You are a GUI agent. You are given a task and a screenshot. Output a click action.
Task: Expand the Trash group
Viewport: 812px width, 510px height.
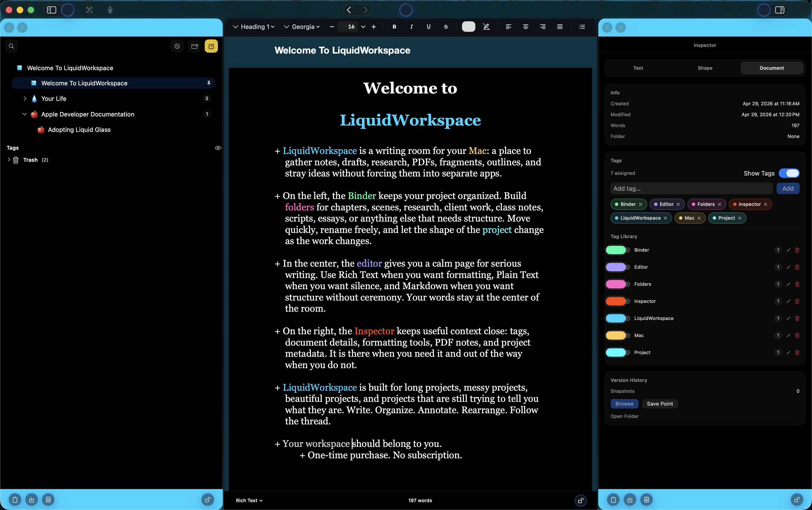tap(9, 160)
